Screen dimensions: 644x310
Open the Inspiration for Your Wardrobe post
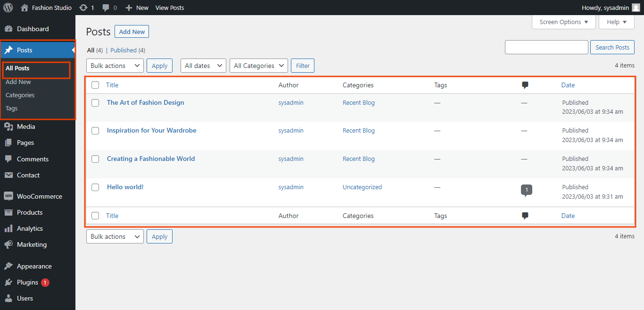coord(151,130)
